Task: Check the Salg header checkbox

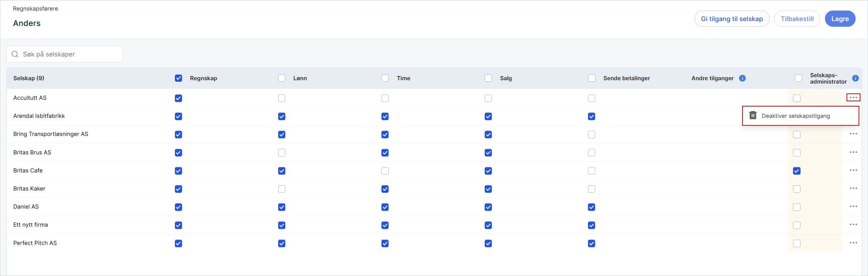Action: 488,78
